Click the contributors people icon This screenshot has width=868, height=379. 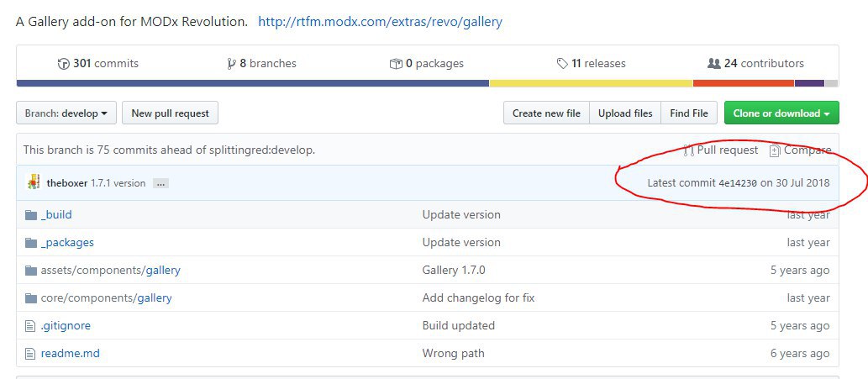click(x=714, y=64)
